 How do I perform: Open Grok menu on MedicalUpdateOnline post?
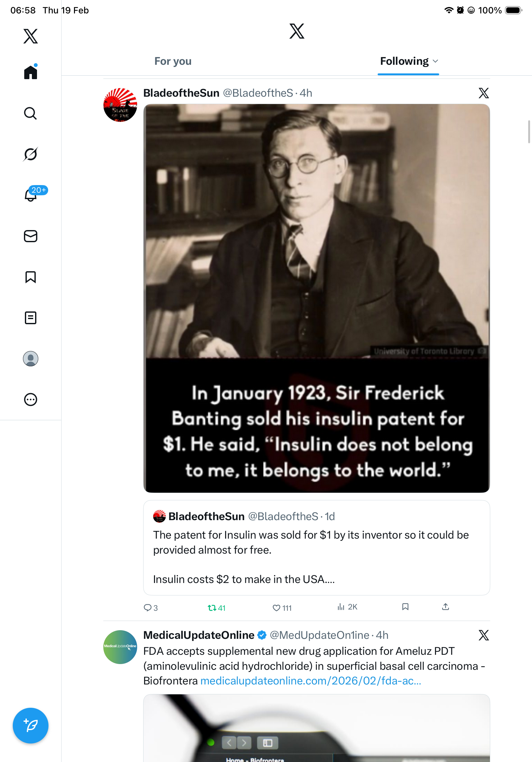pyautogui.click(x=484, y=635)
